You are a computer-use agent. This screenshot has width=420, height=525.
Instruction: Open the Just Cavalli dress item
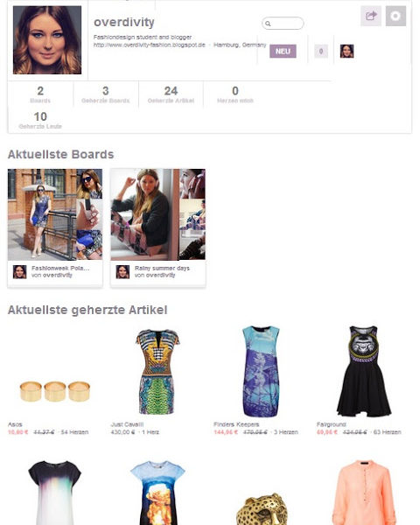click(157, 372)
